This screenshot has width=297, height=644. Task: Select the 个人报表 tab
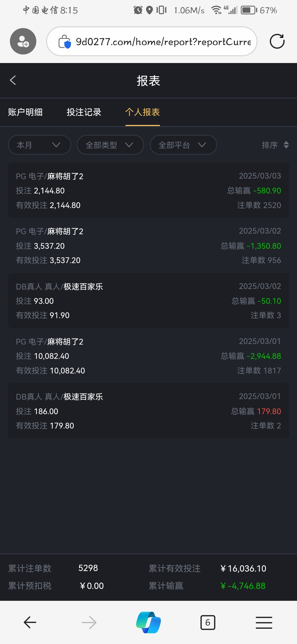click(x=142, y=112)
